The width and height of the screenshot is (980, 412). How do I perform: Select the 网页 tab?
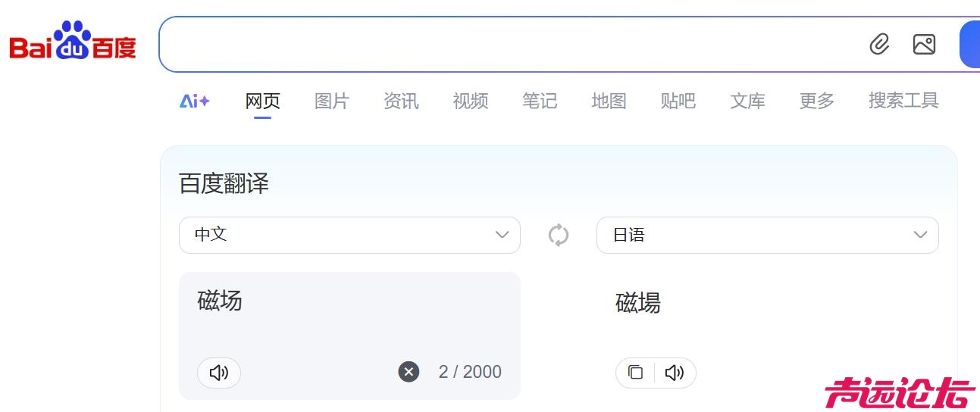point(263,101)
